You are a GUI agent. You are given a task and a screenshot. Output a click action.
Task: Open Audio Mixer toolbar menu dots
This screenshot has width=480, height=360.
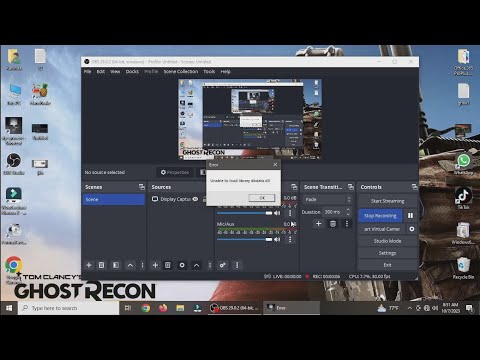pos(237,265)
